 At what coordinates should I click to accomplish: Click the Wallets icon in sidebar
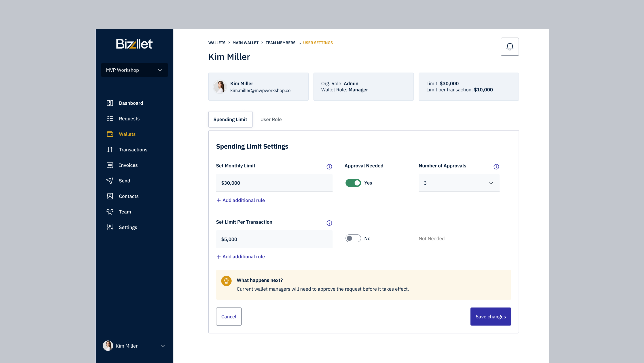click(x=110, y=134)
